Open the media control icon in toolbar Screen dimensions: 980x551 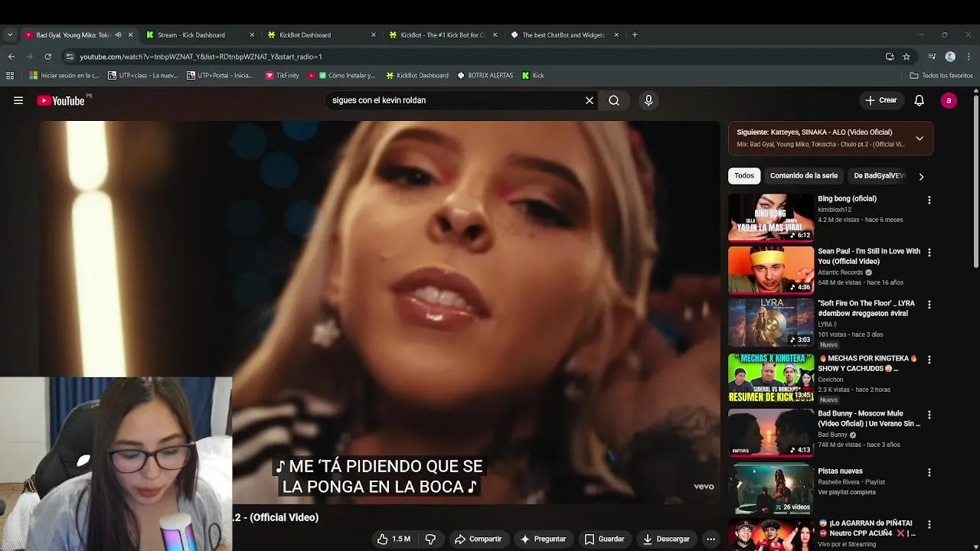pos(932,57)
